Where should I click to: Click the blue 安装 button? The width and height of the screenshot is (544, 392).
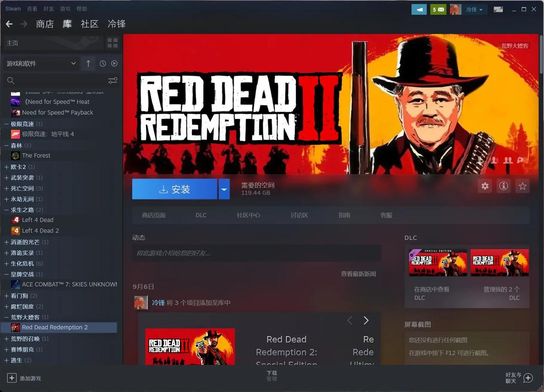point(174,189)
